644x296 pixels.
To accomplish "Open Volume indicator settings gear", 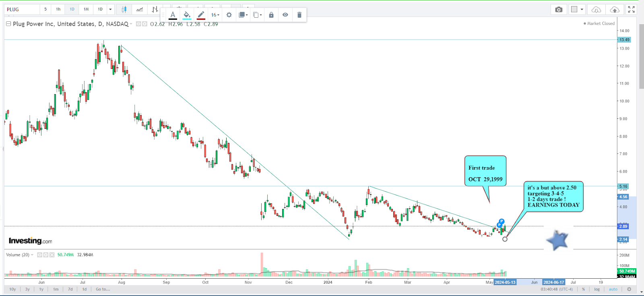I will pos(45,255).
